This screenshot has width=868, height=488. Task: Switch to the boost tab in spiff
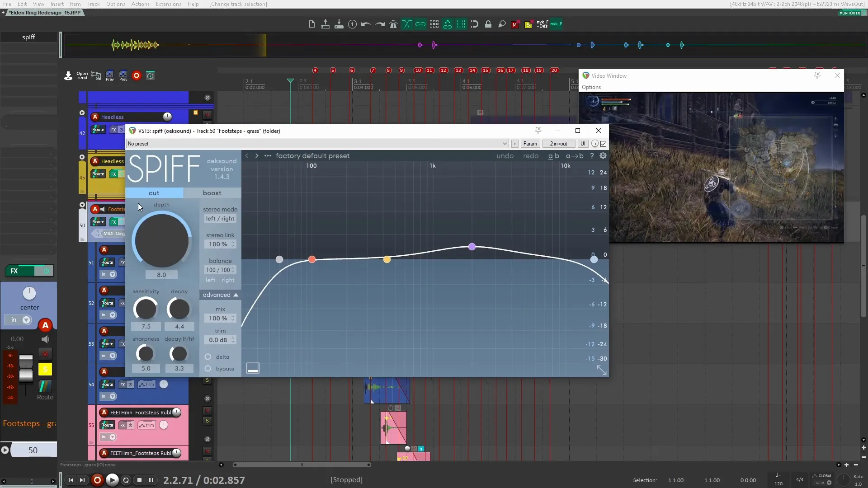(x=211, y=193)
